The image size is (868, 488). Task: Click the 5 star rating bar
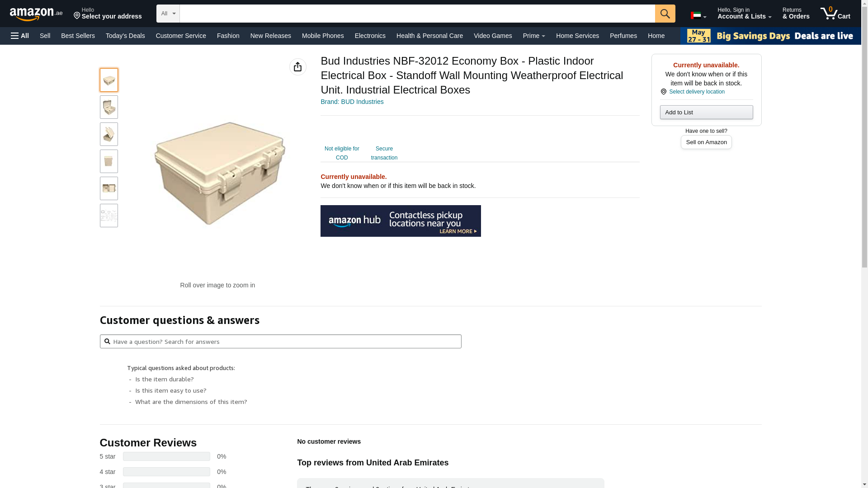(166, 456)
